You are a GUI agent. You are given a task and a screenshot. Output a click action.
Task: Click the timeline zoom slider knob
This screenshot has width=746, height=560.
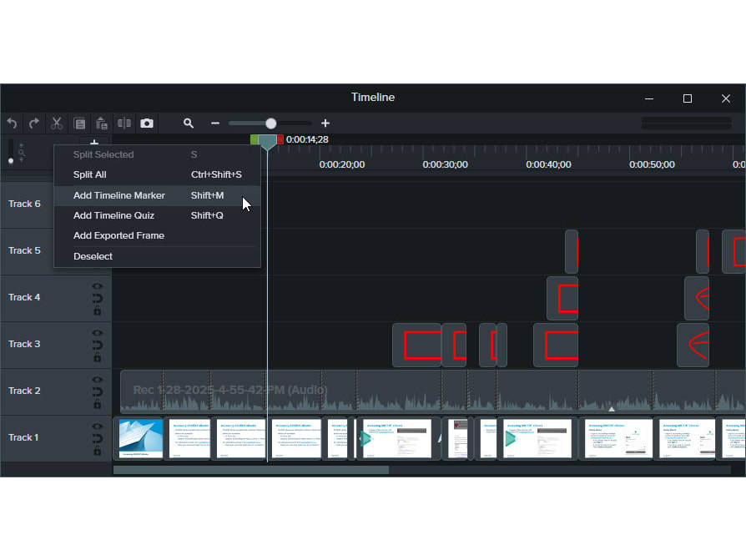[270, 124]
